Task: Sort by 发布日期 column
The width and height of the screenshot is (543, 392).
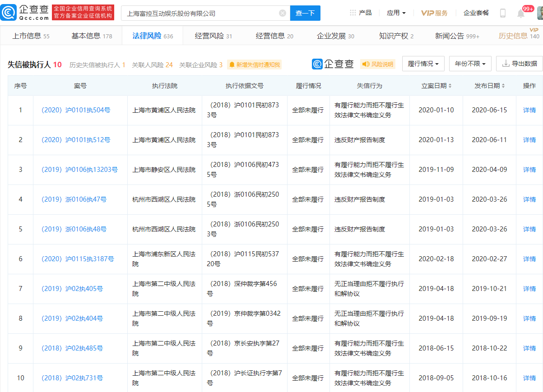Action: coord(489,86)
